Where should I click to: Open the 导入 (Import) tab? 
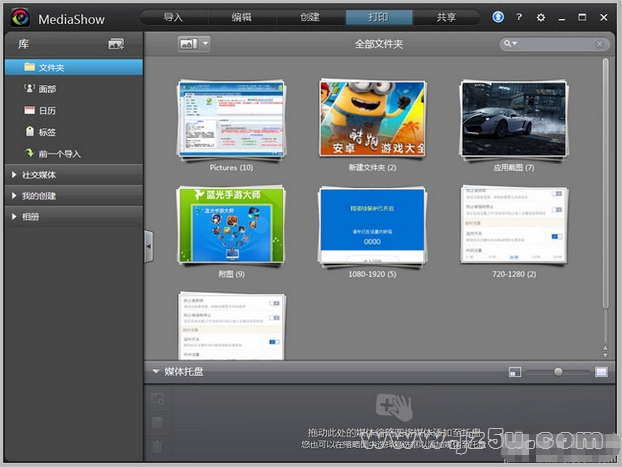[174, 17]
